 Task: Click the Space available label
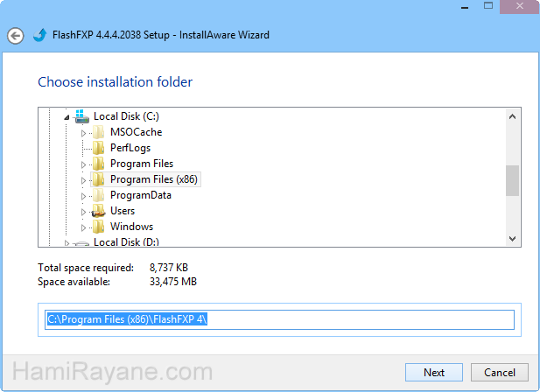click(74, 282)
